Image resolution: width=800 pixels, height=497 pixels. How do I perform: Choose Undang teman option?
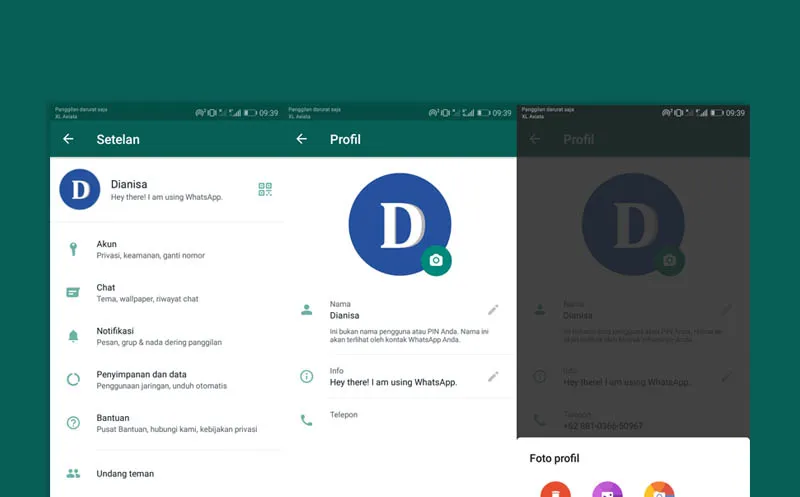125,473
